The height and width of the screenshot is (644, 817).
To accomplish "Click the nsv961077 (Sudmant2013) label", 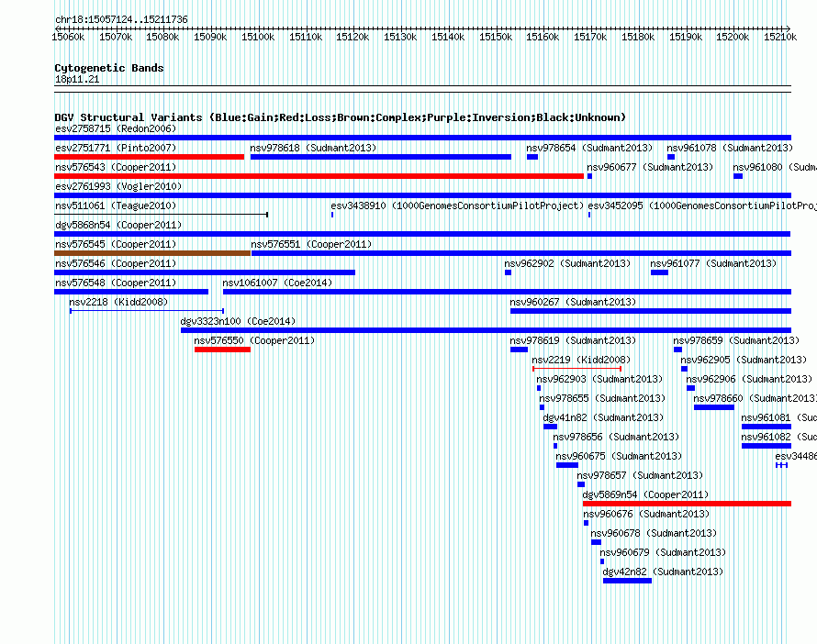I will pos(713,263).
